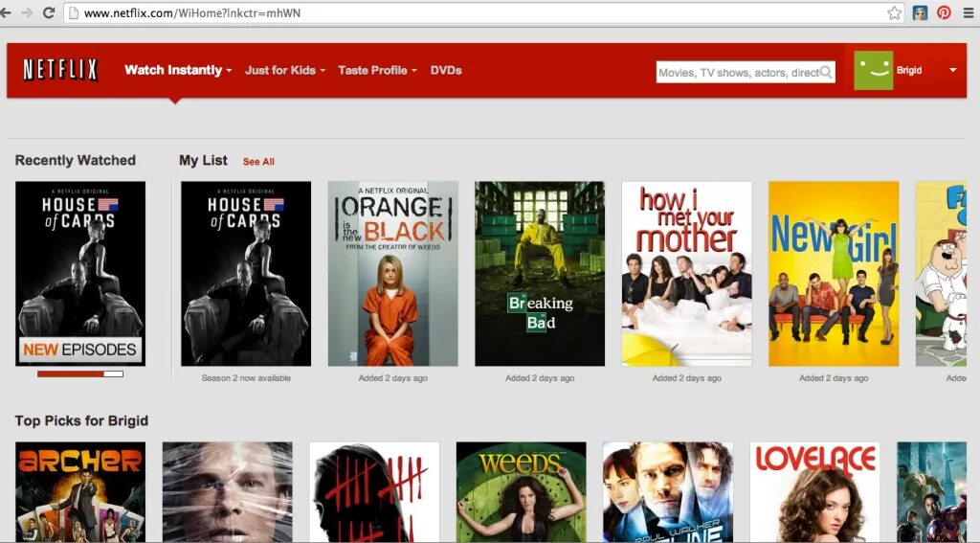Click 'Added 2 days ago' under How I Met

click(687, 378)
